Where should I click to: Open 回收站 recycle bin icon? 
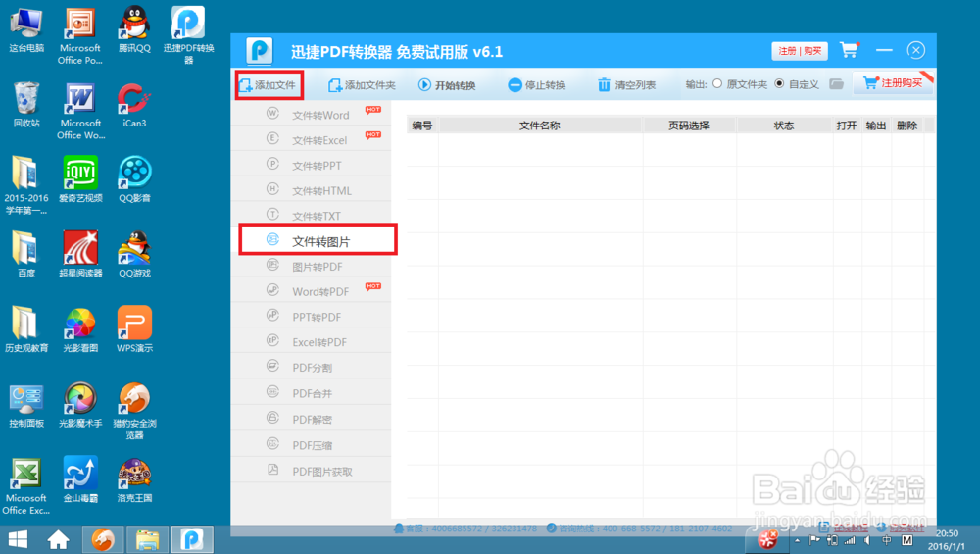[x=26, y=105]
